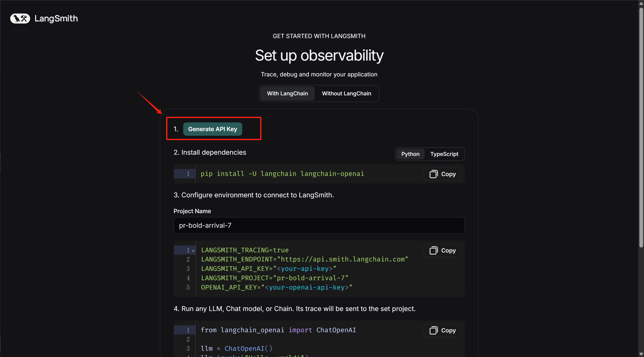Click the "Set up observability" heading

(319, 55)
